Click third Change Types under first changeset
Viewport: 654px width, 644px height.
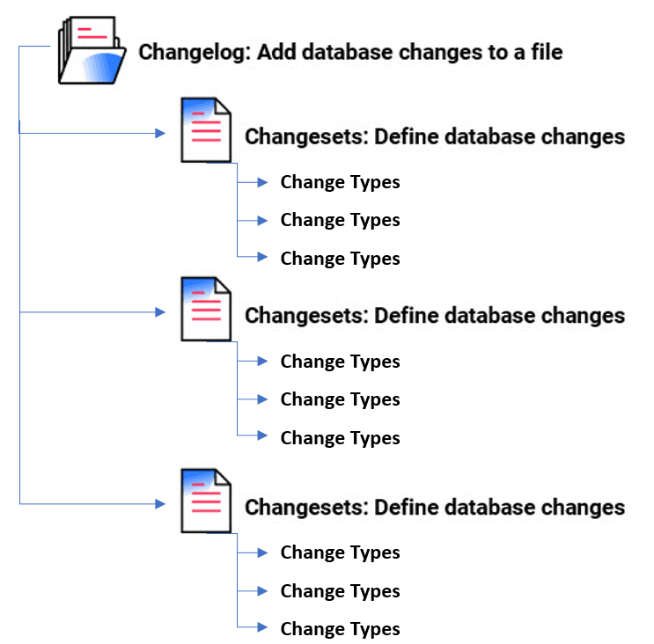tap(340, 259)
